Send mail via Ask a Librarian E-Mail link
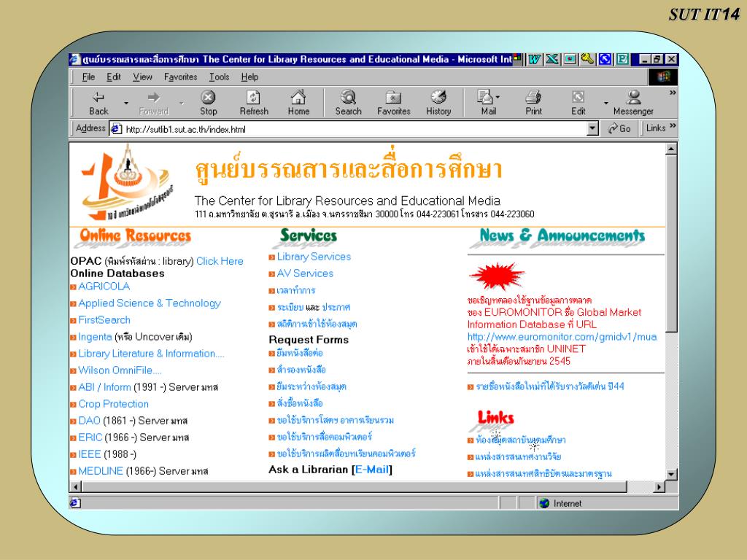Viewport: 747px width, 560px height. click(372, 470)
